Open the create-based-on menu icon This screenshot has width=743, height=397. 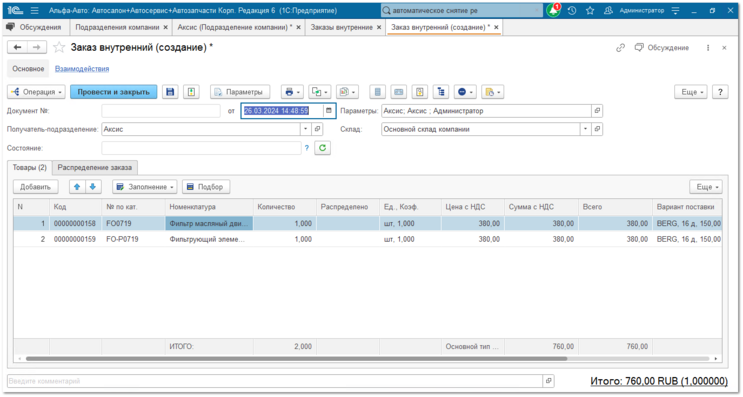click(320, 92)
